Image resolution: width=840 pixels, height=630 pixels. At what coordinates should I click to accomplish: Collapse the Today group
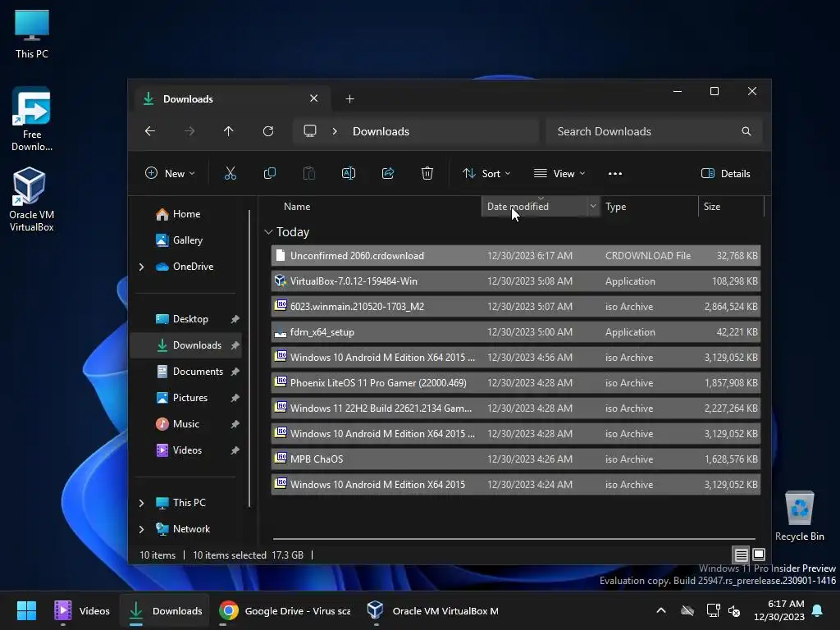coord(268,232)
